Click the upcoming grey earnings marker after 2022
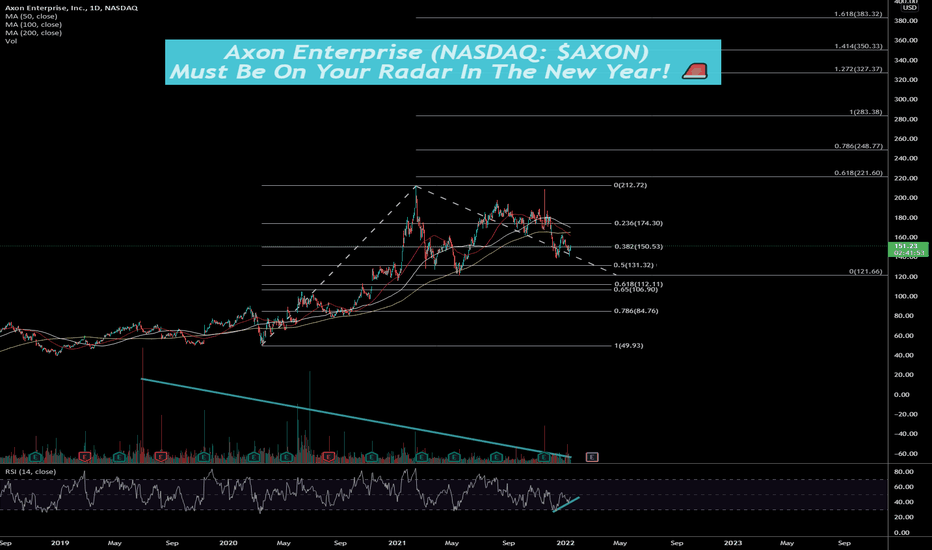The width and height of the screenshot is (932, 550). pos(591,457)
